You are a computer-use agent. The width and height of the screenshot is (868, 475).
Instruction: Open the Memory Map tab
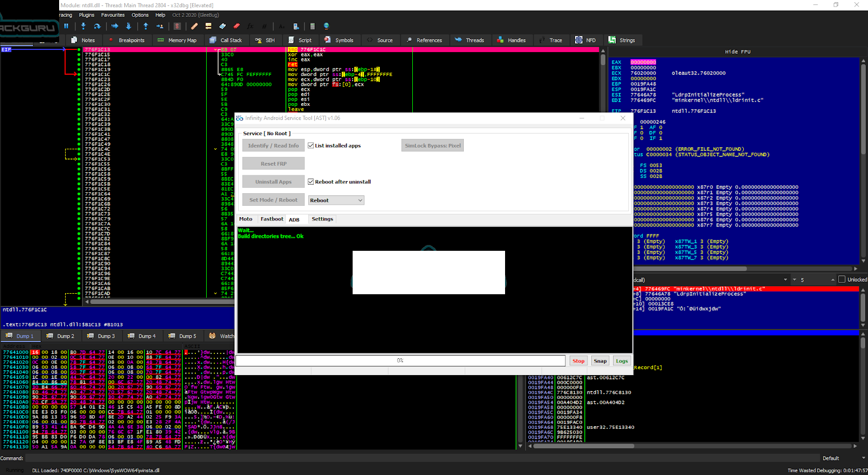[177, 40]
